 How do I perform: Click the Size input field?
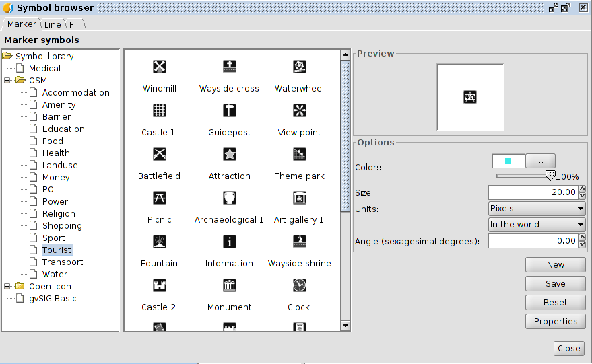[x=533, y=192]
